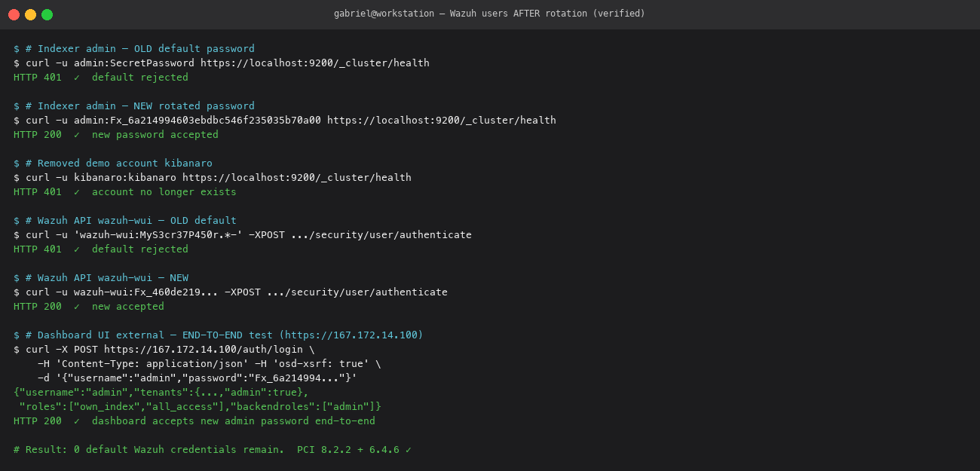Click the curl command with wazuh-wui:Fx_460de219...

(x=231, y=292)
